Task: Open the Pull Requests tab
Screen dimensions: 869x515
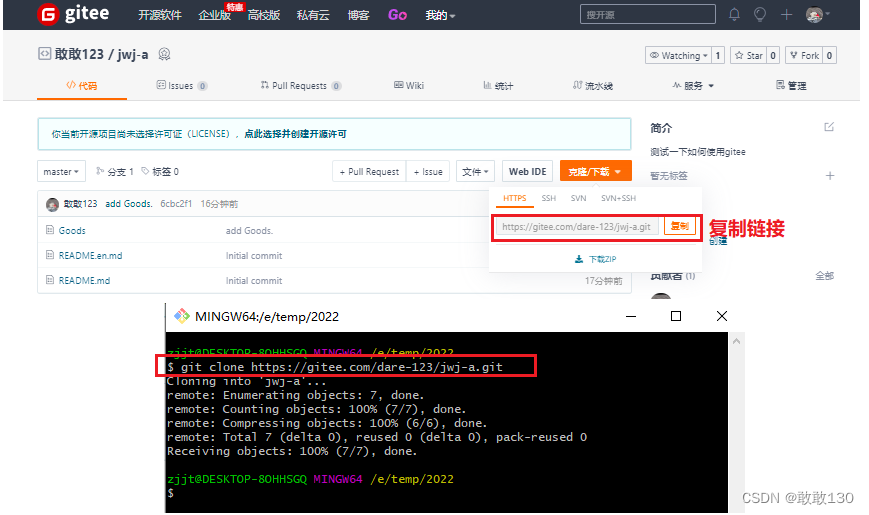Action: (300, 85)
